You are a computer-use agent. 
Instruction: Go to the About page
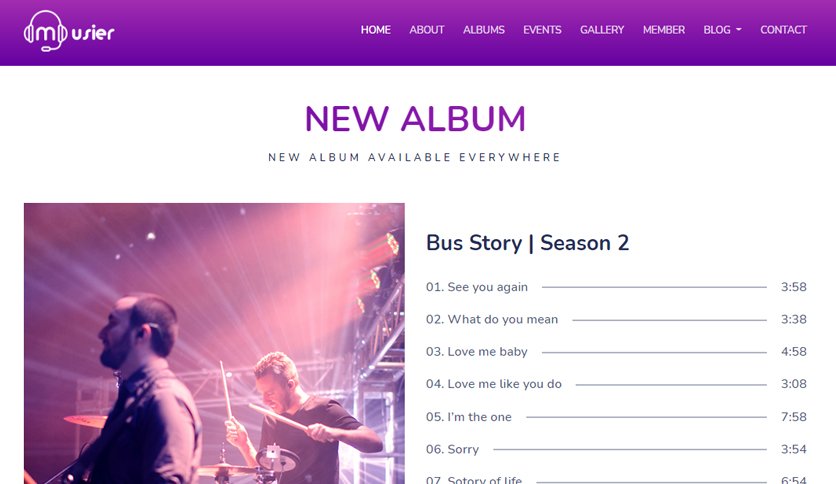tap(427, 30)
